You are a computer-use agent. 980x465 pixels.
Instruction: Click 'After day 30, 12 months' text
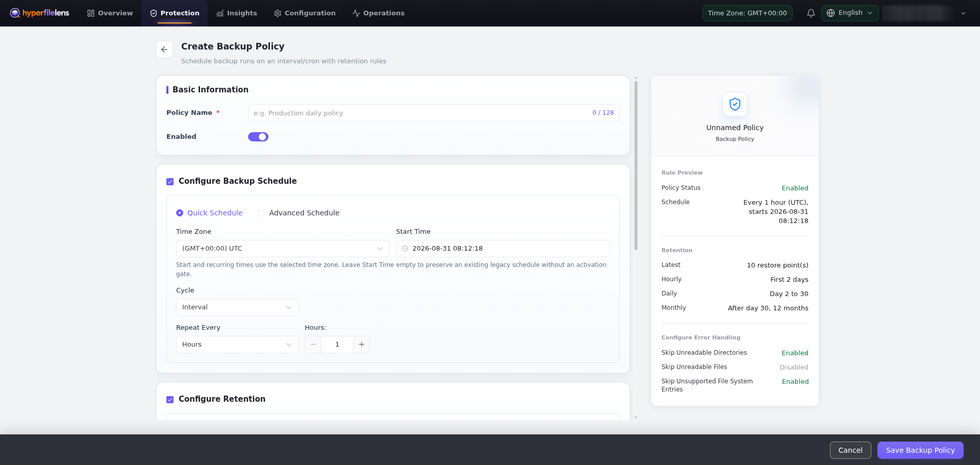point(768,308)
